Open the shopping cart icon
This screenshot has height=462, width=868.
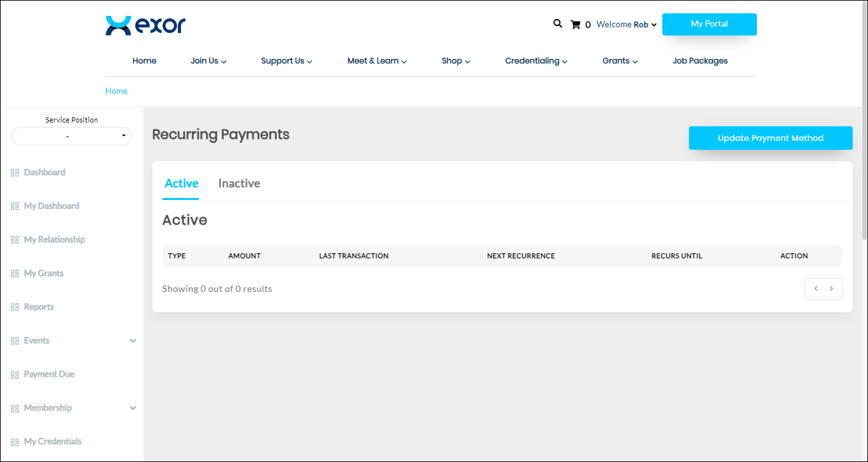[x=575, y=25]
